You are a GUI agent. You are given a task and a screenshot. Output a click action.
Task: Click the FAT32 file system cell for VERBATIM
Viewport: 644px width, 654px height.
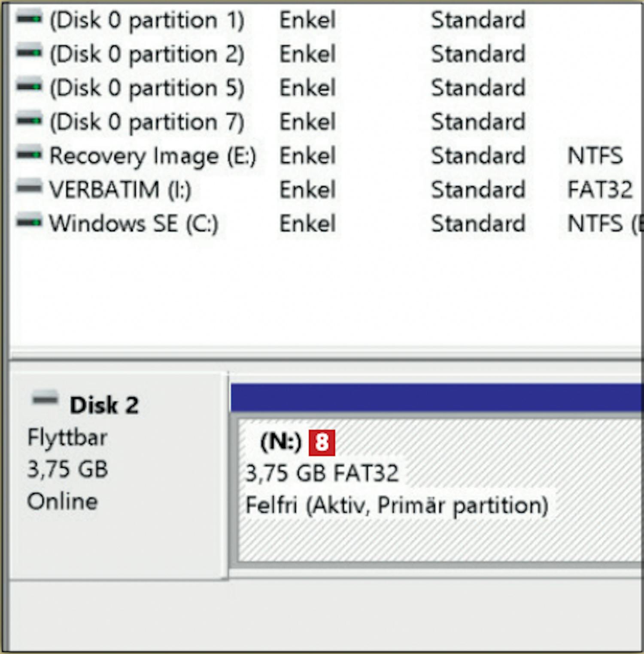[x=600, y=190]
